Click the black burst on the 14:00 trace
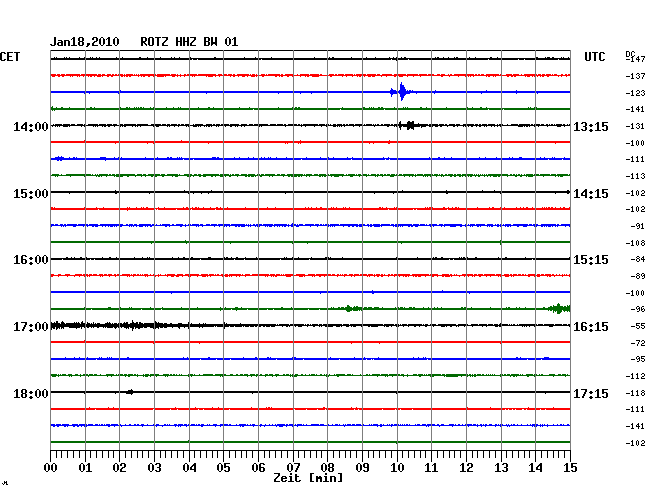This screenshot has height=494, width=650. (410, 125)
